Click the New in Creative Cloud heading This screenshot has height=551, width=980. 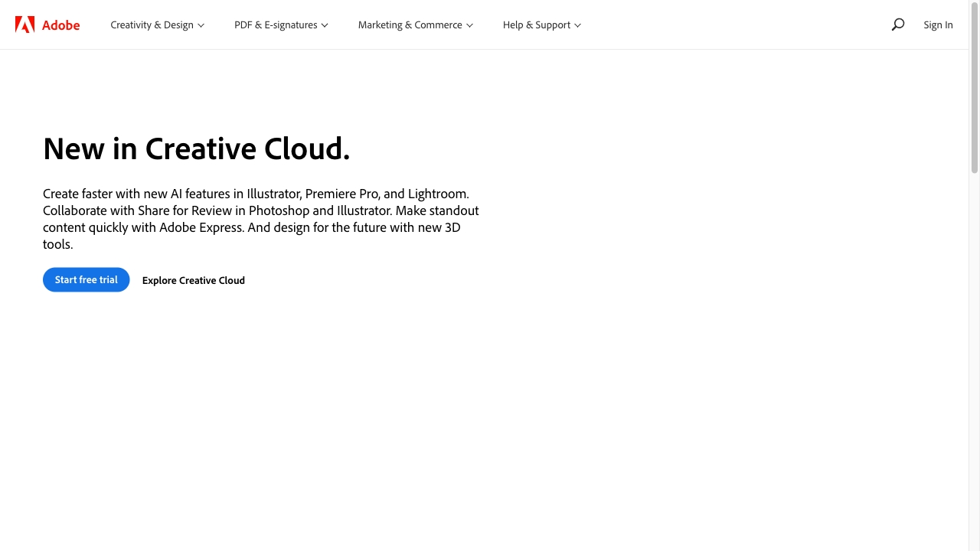[x=196, y=148]
